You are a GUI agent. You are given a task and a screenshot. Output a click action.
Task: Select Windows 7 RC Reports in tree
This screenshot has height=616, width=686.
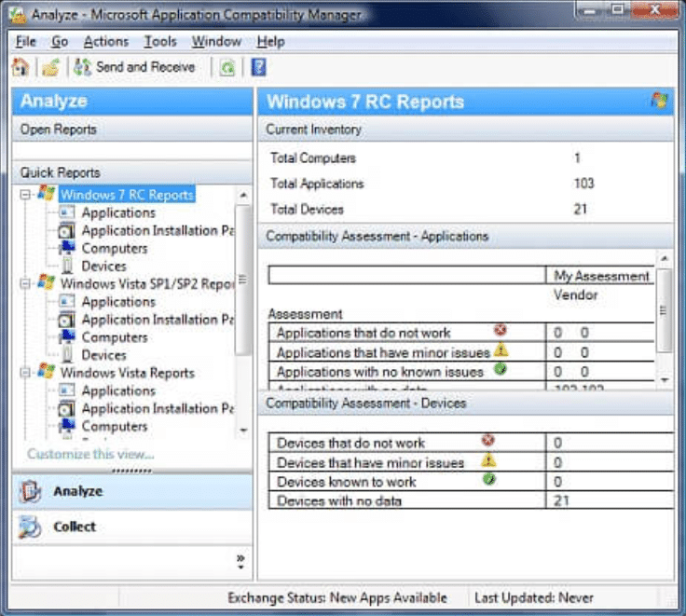point(127,195)
